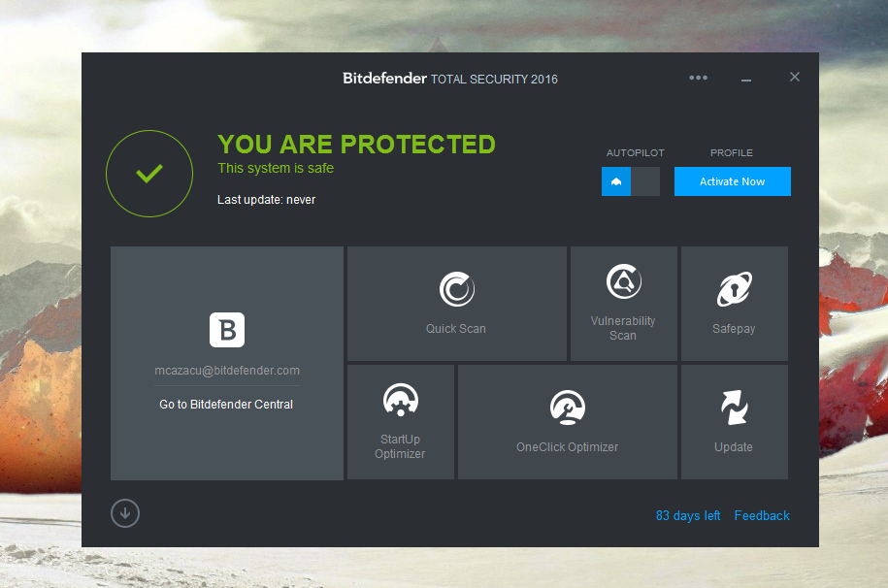This screenshot has width=888, height=588.
Task: Click the This system is safe text
Action: (x=276, y=168)
